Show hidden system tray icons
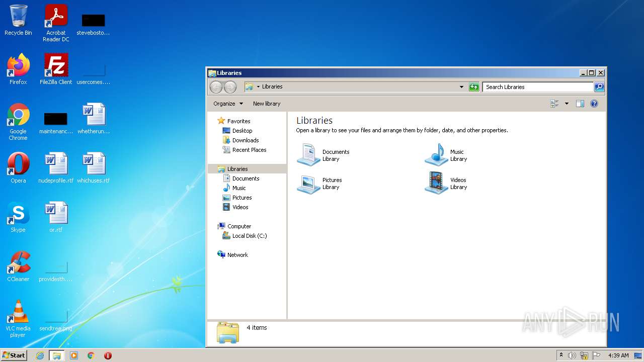The image size is (644, 362). coord(561,355)
